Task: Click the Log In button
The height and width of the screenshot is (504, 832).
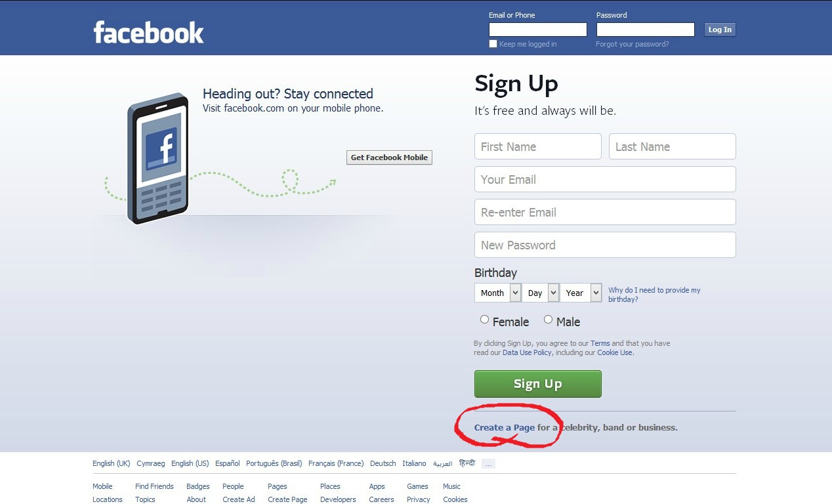Action: [x=720, y=30]
